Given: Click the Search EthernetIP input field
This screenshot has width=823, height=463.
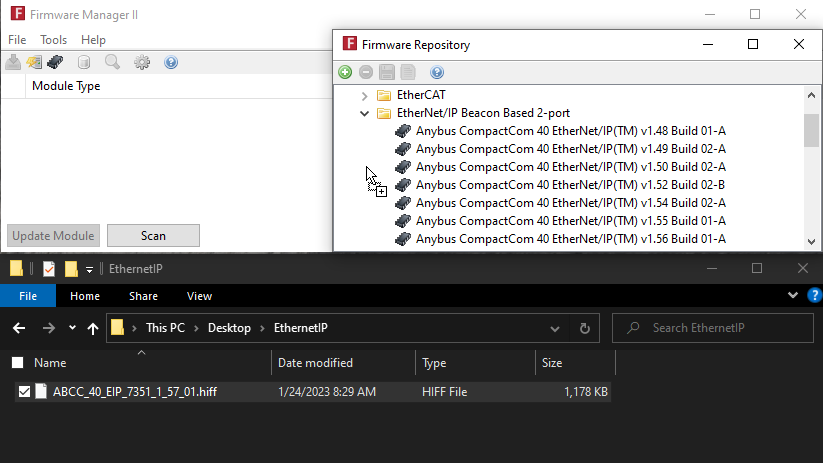Looking at the screenshot, I should click(x=713, y=328).
